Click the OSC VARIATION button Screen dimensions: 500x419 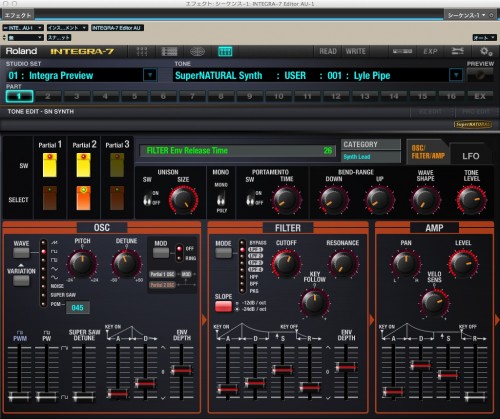[x=21, y=281]
